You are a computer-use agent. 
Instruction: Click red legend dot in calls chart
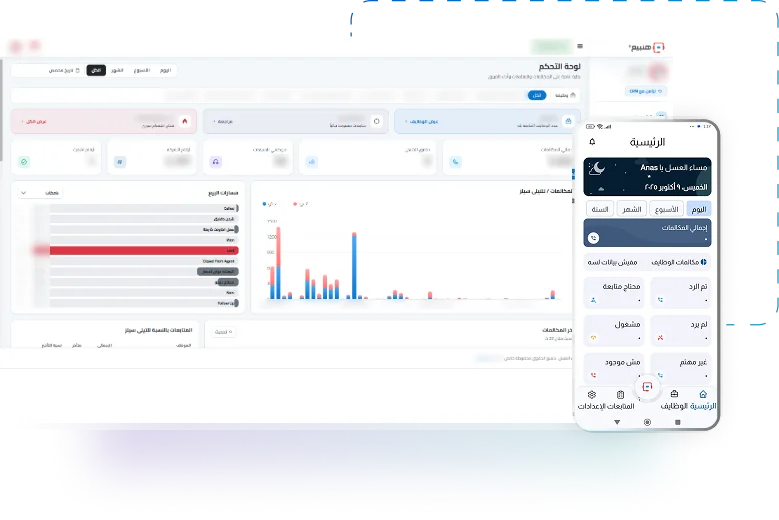click(x=295, y=204)
